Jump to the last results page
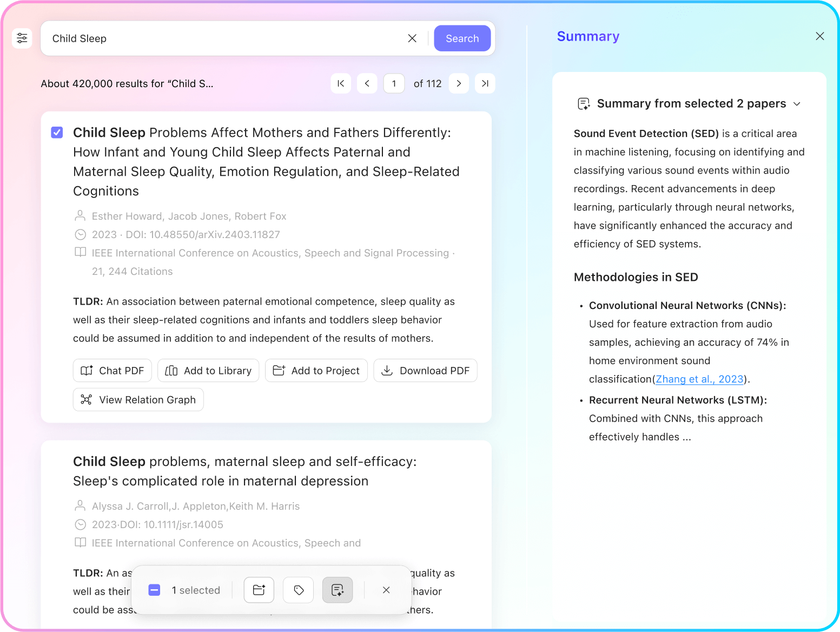The height and width of the screenshot is (632, 840). click(x=485, y=83)
